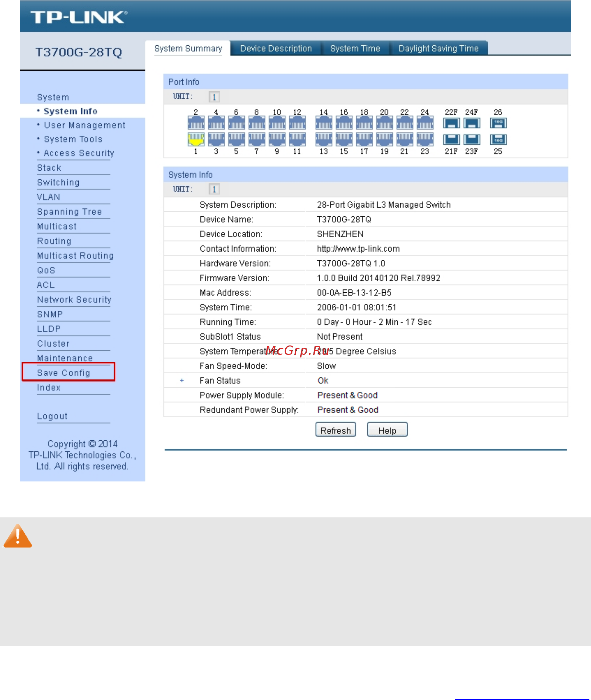Viewport: 591px width, 700px height.
Task: Open VLAN menu
Action: click(48, 197)
